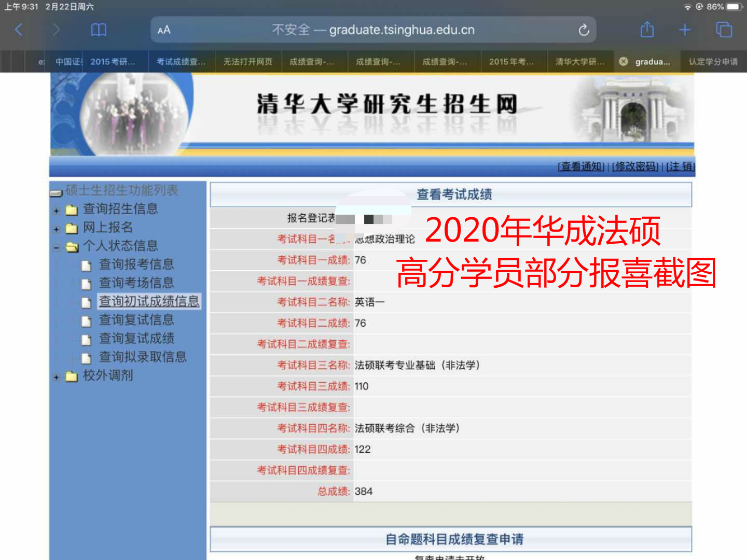Open 网上报名 tree item

tap(108, 228)
